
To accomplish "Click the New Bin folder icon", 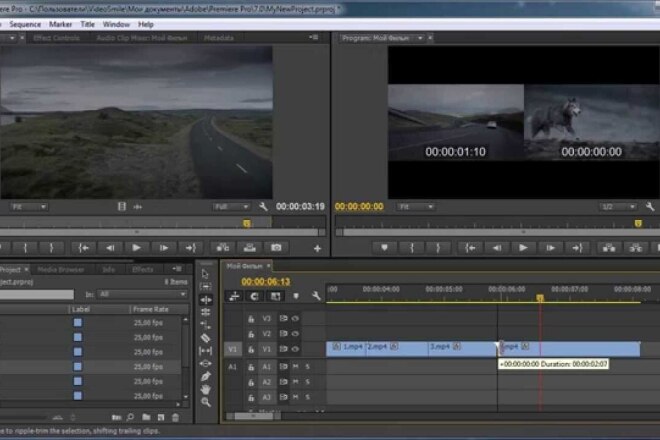I will click(x=146, y=417).
